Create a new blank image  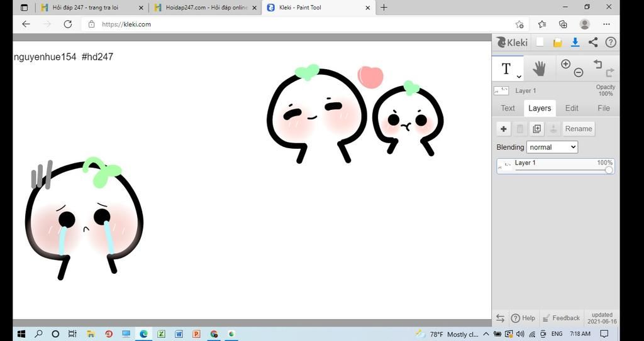pos(540,42)
